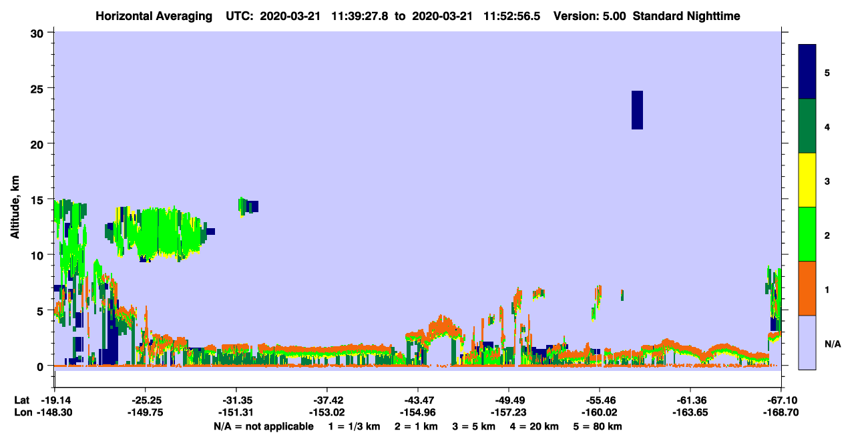Viewport: 868px width, 445px height.
Task: Click the small blue-green feature near 14 km altitude
Action: coord(248,206)
